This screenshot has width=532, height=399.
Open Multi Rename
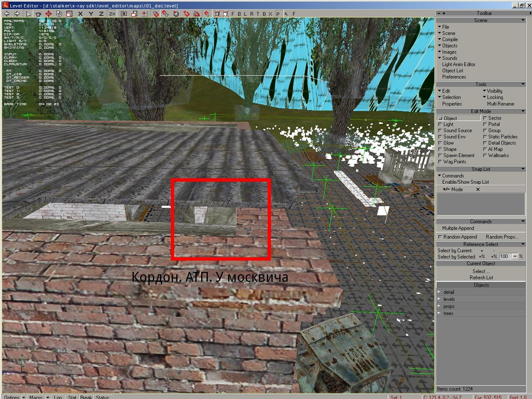pos(501,104)
